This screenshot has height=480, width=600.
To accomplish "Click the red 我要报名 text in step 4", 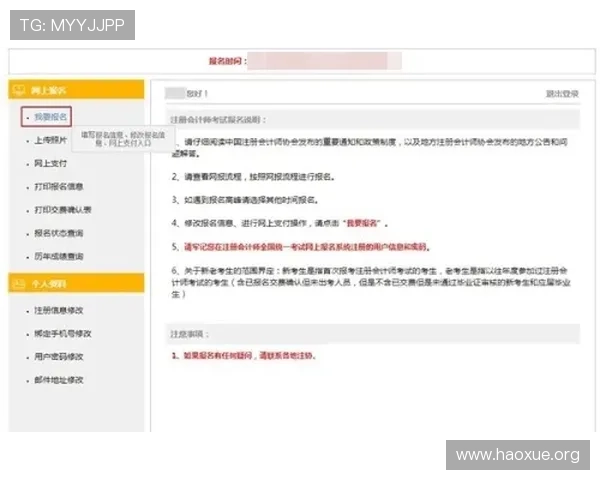I will pyautogui.click(x=362, y=223).
